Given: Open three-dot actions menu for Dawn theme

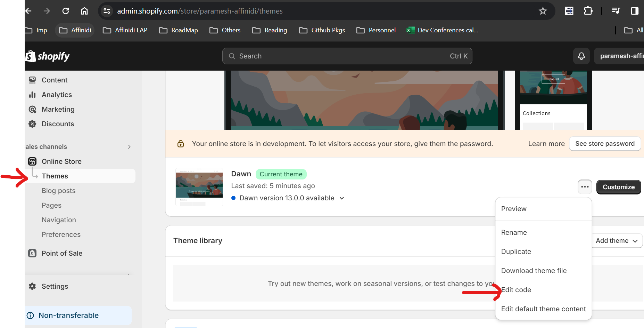Looking at the screenshot, I should point(585,187).
